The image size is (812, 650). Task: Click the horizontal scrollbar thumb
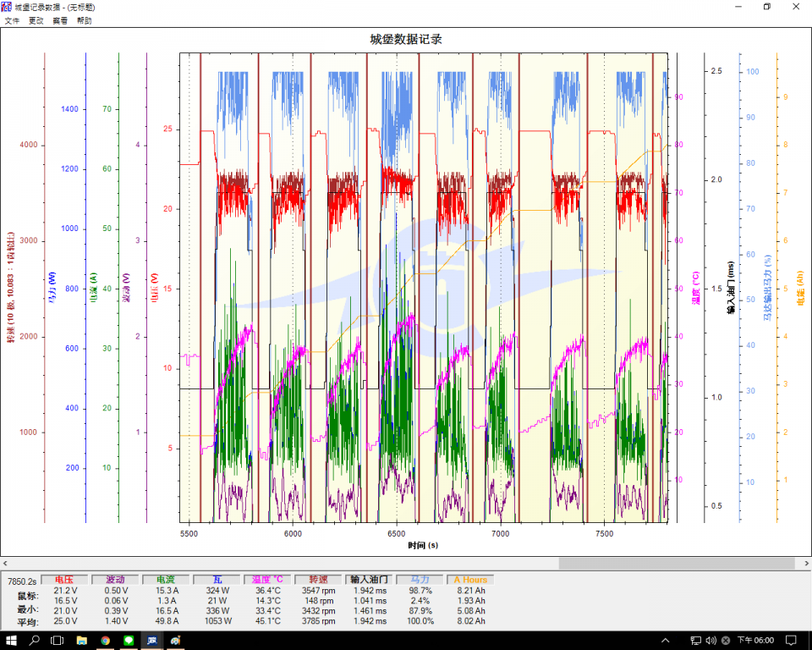pos(677,564)
